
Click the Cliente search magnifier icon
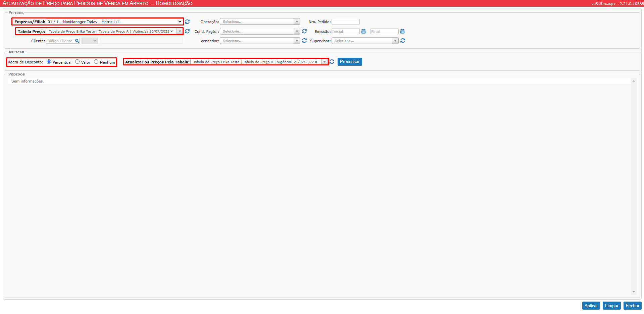[x=77, y=41]
